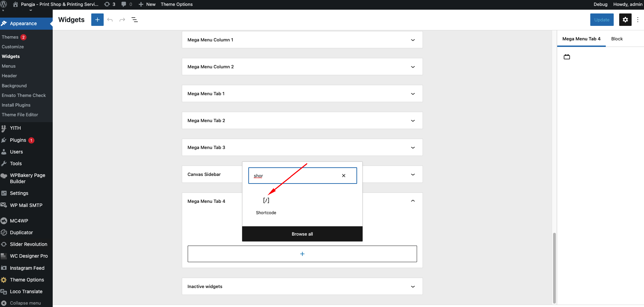The width and height of the screenshot is (644, 307).
Task: Click the Tools wrench icon
Action: [4, 164]
